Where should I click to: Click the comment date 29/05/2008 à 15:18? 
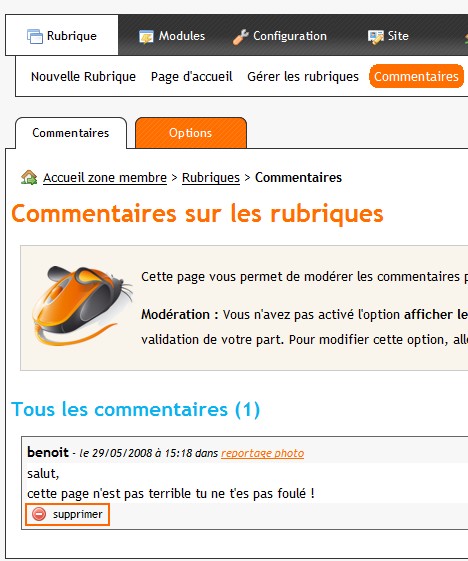coord(142,453)
